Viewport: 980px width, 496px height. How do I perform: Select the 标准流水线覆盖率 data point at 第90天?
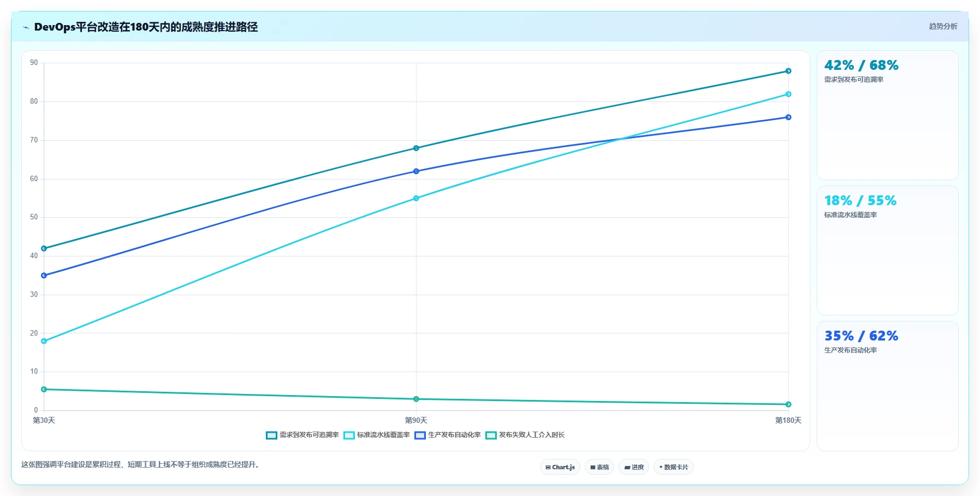click(416, 198)
